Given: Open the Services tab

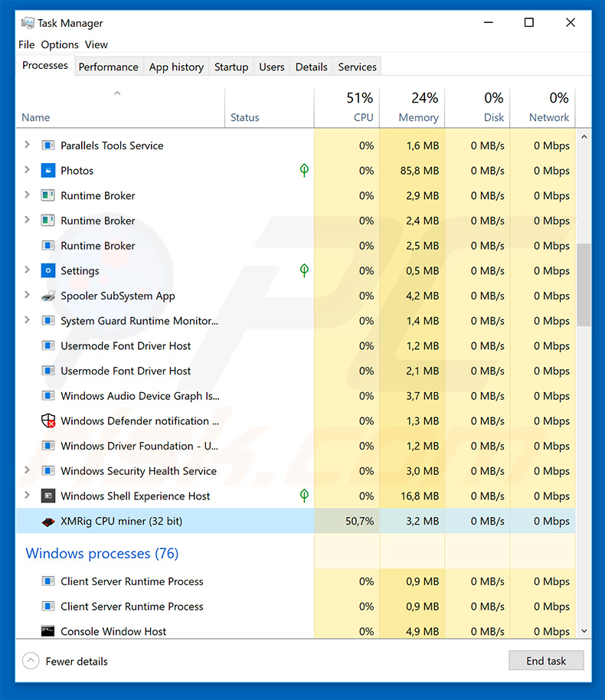Looking at the screenshot, I should 357,67.
